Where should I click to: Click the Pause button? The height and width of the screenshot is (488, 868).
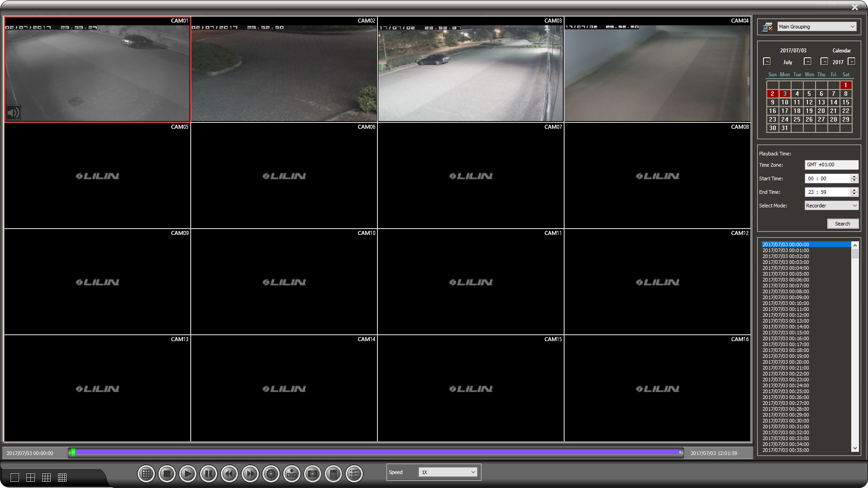208,474
